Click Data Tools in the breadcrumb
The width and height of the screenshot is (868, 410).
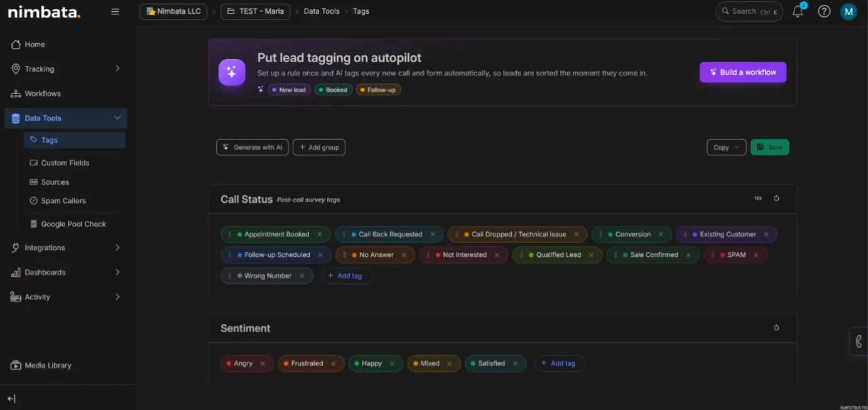click(x=322, y=11)
